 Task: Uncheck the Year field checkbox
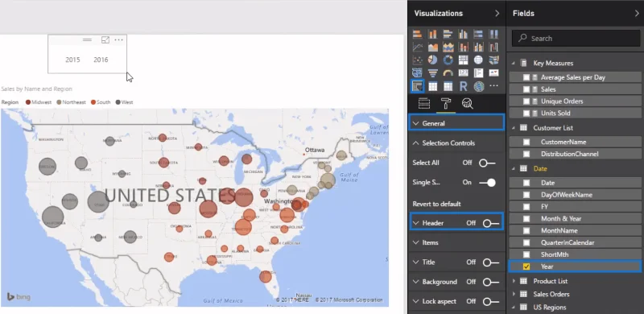[x=526, y=266]
